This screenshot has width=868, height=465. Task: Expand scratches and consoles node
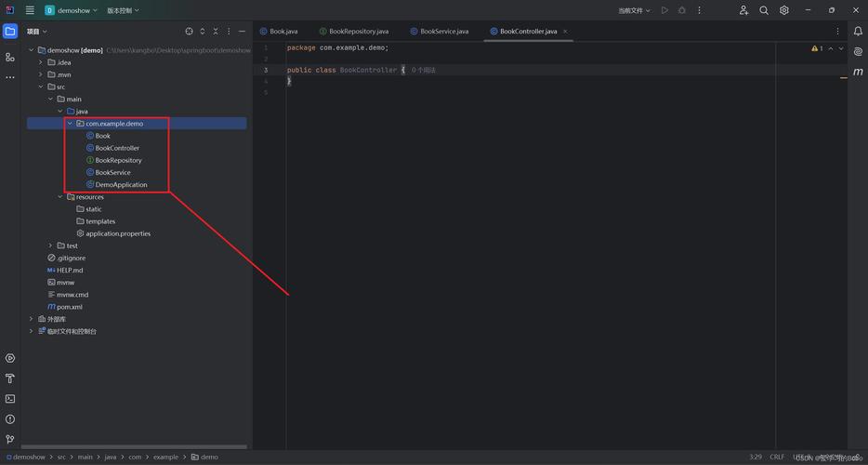[31, 331]
